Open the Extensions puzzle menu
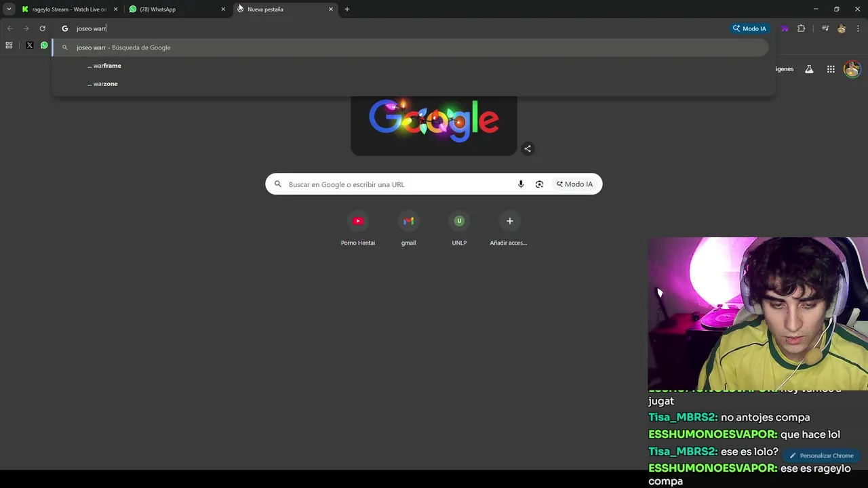Viewport: 868px width, 488px height. pos(801,28)
